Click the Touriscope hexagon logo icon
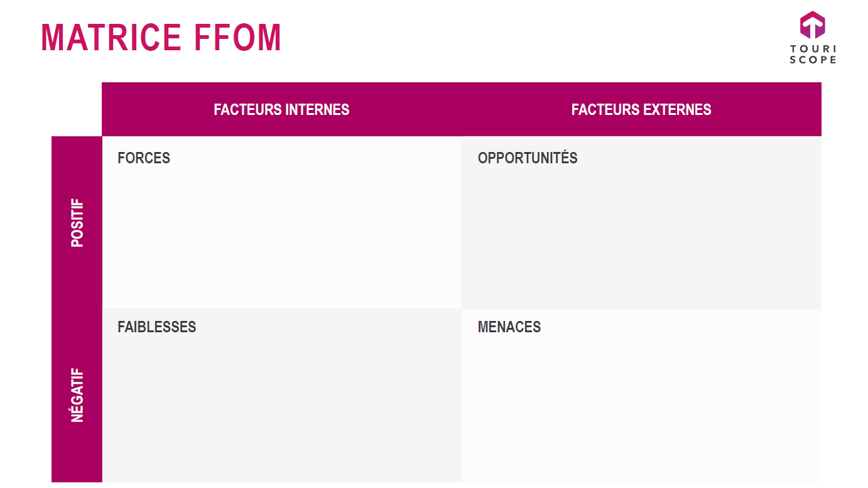Viewport: 868px width, 488px height. pos(812,26)
